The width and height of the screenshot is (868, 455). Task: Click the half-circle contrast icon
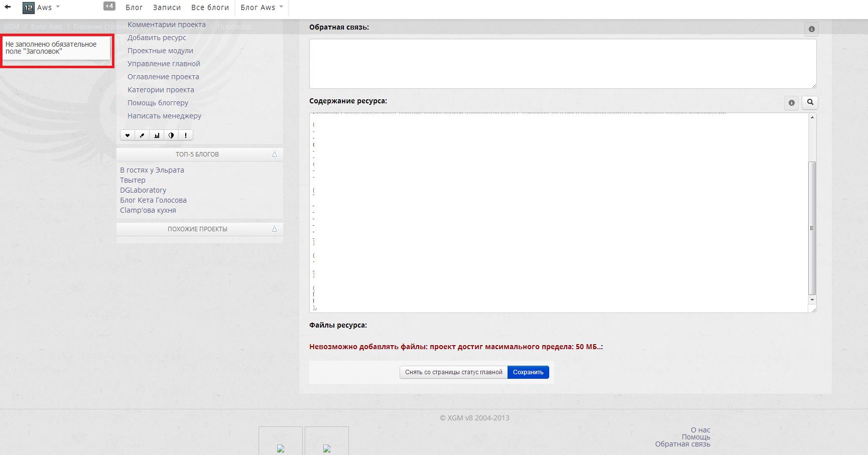171,135
